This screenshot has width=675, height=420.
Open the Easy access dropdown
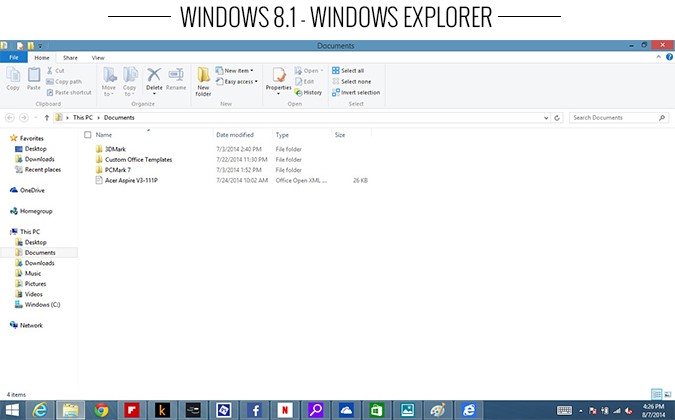pos(240,82)
